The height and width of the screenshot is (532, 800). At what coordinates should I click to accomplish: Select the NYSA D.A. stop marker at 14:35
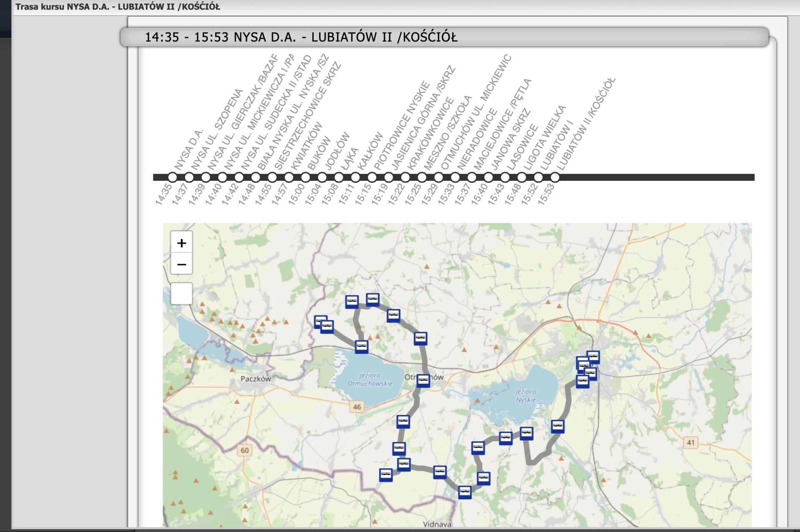pos(172,177)
